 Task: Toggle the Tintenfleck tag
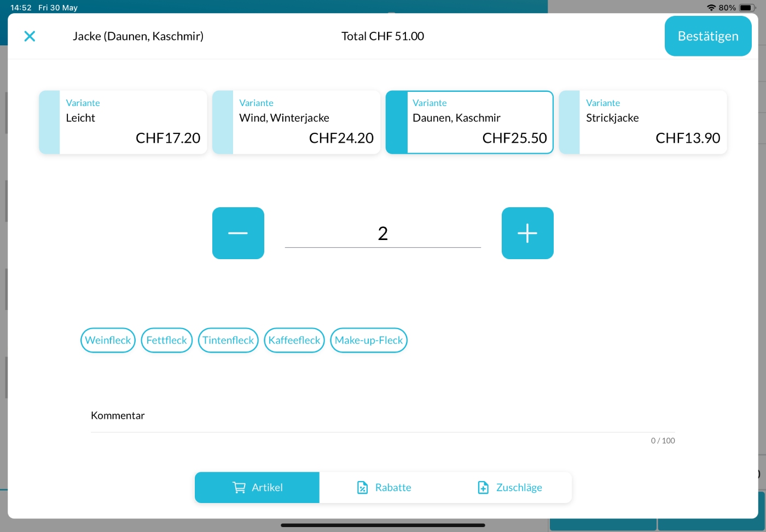[228, 340]
